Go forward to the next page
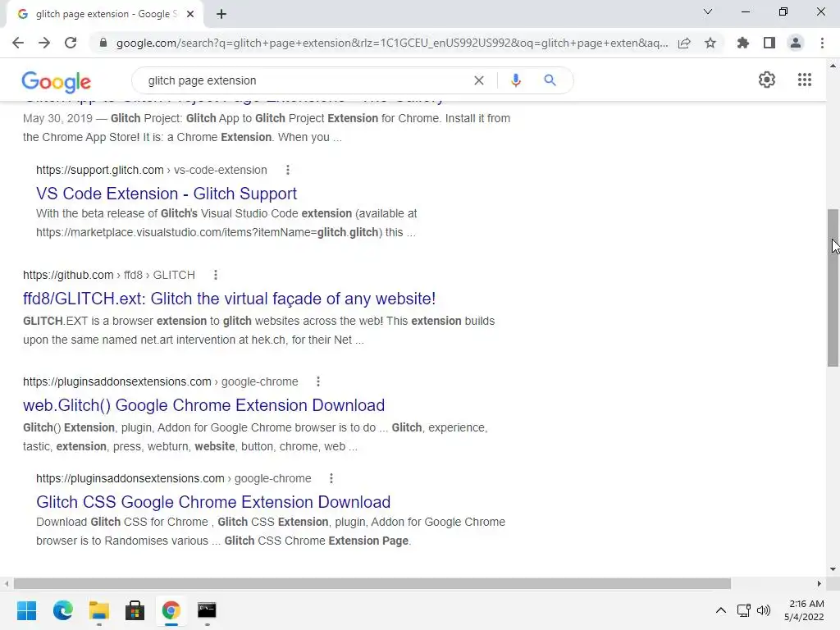This screenshot has width=840, height=630. tap(44, 43)
